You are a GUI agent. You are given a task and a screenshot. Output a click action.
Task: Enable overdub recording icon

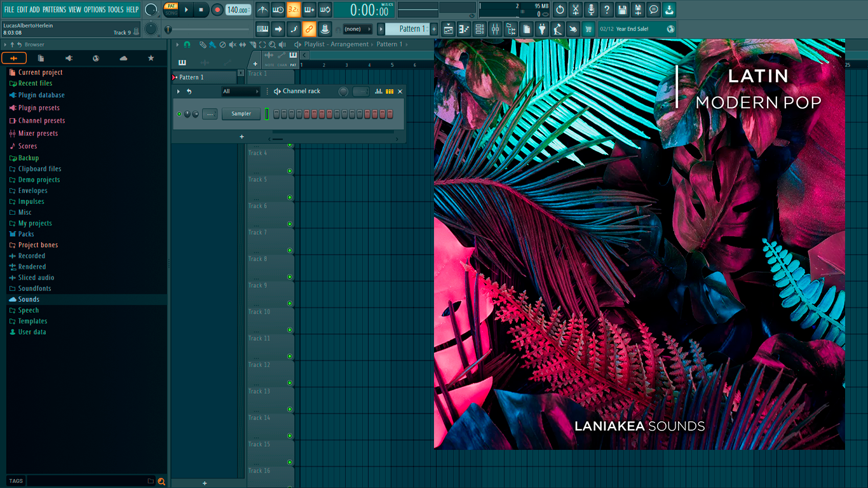tap(309, 10)
